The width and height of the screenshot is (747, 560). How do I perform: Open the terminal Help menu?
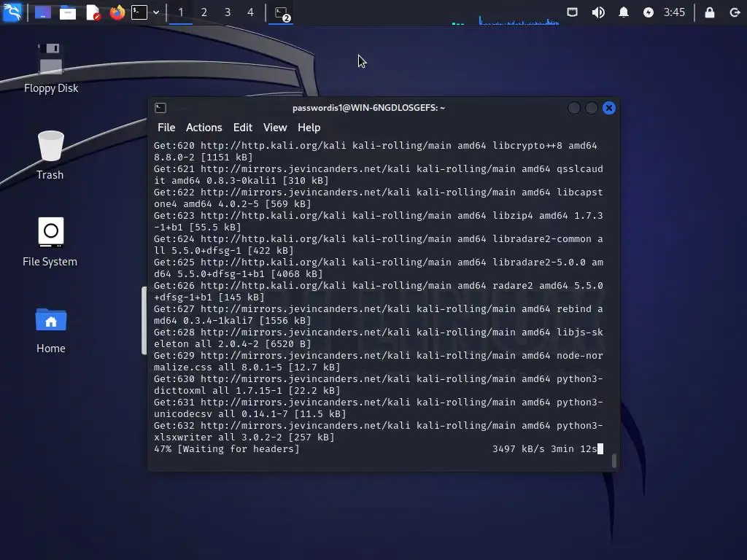pos(309,128)
